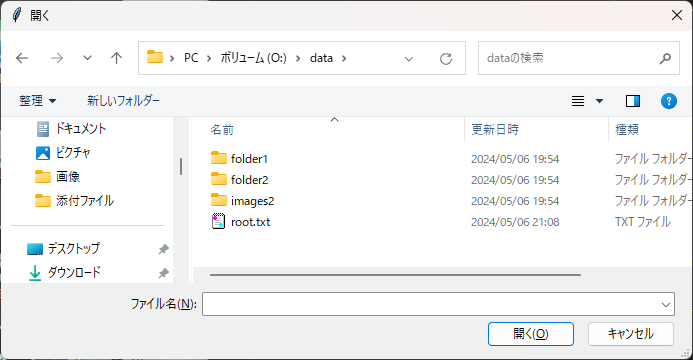
Task: Toggle the preview pane button
Action: point(633,101)
